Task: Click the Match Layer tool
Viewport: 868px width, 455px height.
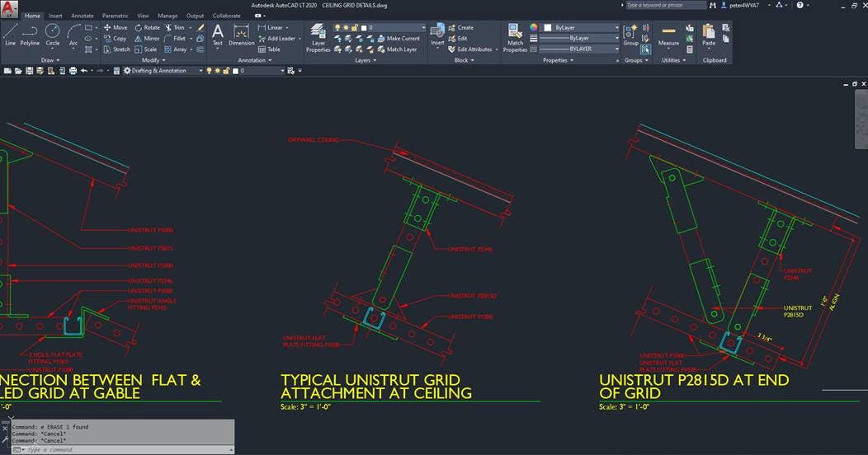Action: pyautogui.click(x=397, y=49)
